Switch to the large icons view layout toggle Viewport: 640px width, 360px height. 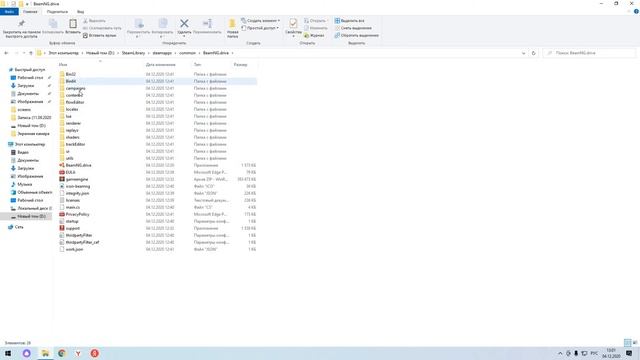click(x=635, y=343)
